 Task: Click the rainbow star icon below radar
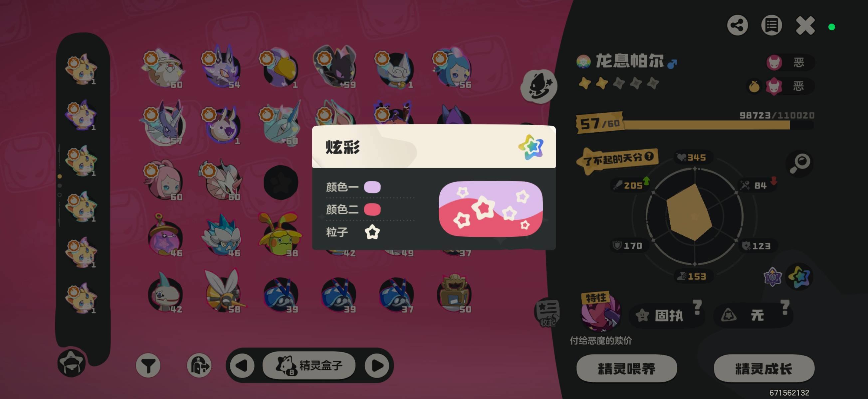[799, 276]
